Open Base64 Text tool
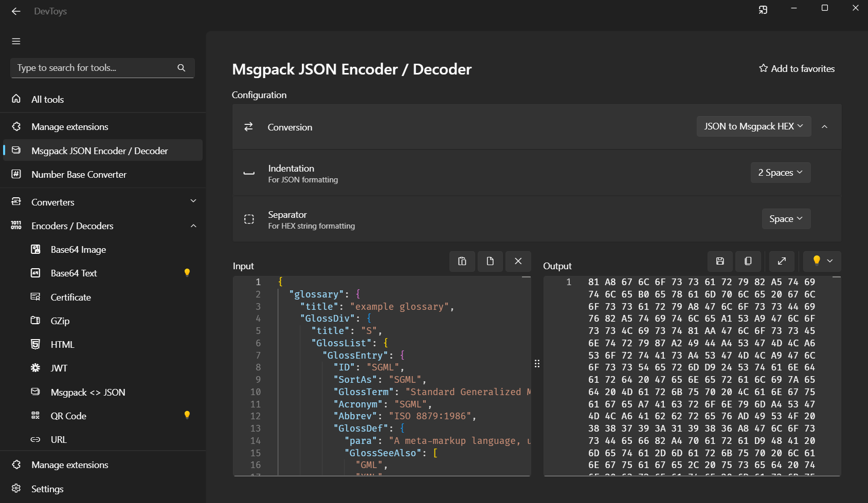This screenshot has width=868, height=503. [x=103, y=273]
